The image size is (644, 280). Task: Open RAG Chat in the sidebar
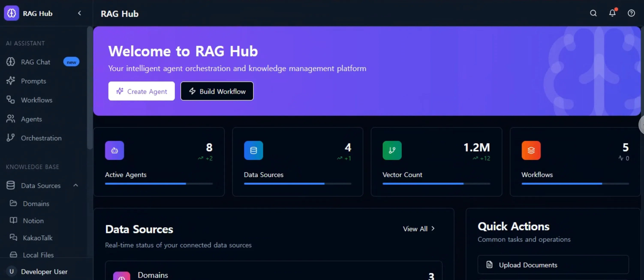[36, 62]
